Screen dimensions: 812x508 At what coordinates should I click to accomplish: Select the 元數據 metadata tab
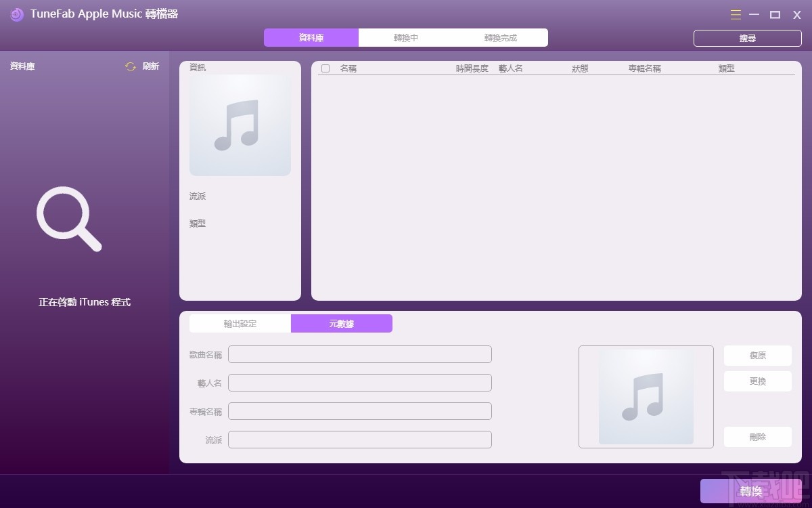(x=342, y=323)
